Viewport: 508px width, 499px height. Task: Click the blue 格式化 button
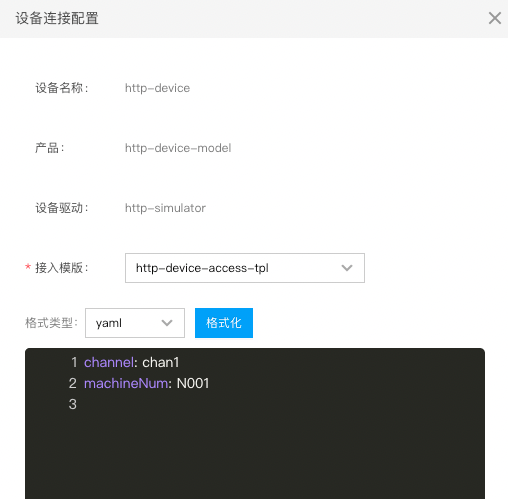(x=224, y=323)
